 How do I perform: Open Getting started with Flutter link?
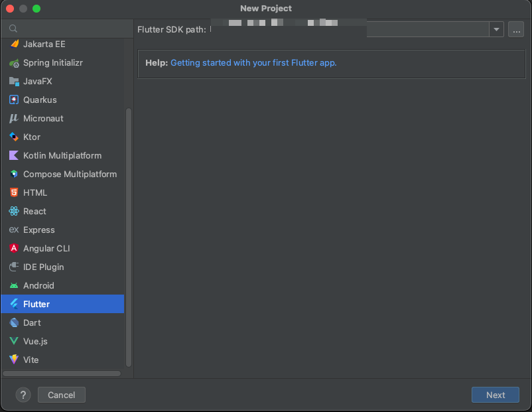[253, 63]
